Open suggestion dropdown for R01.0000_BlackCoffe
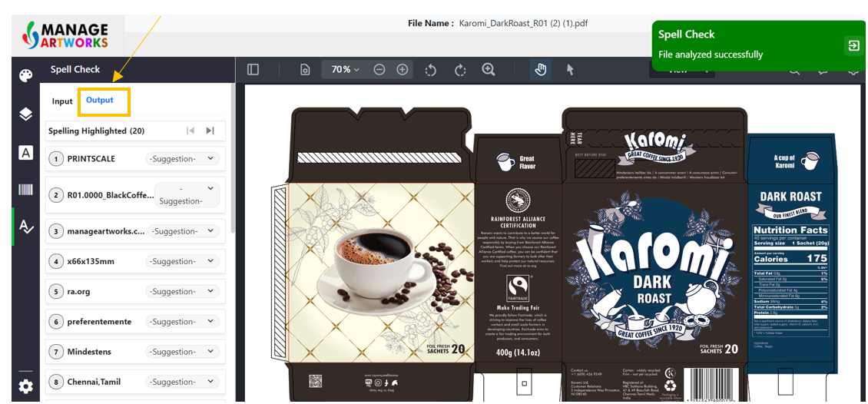Viewport: 868px width, 404px height. point(187,195)
